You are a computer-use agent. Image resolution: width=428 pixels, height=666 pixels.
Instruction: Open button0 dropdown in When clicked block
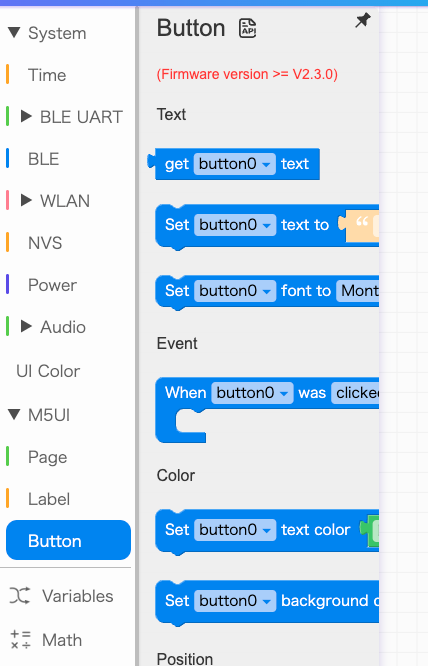tap(252, 393)
